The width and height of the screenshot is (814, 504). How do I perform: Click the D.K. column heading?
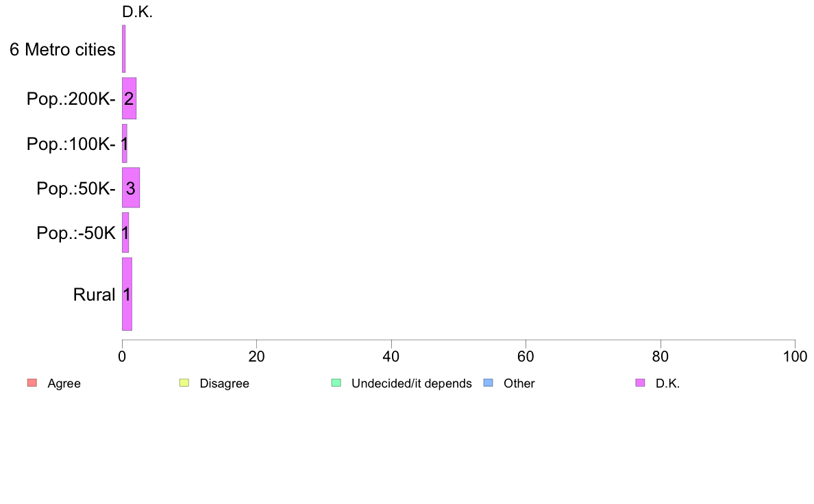(138, 12)
